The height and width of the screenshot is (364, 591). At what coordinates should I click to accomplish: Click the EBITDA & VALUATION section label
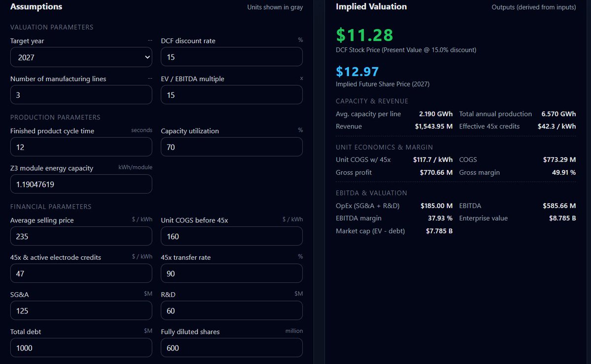371,193
